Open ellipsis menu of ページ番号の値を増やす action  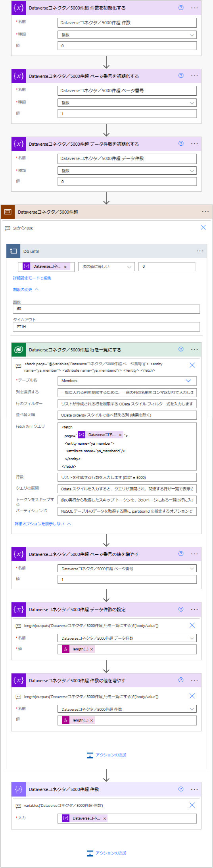tap(194, 554)
